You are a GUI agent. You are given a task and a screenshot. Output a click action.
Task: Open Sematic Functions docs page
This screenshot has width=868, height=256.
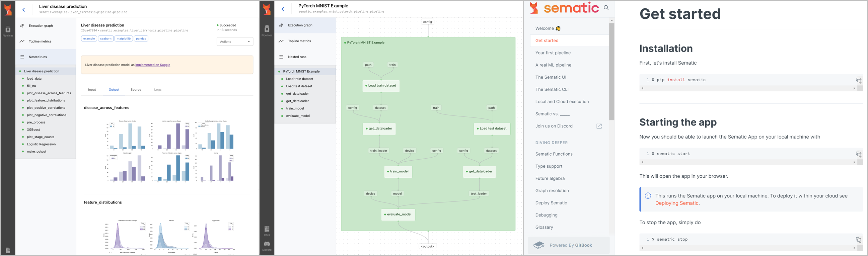(569, 154)
